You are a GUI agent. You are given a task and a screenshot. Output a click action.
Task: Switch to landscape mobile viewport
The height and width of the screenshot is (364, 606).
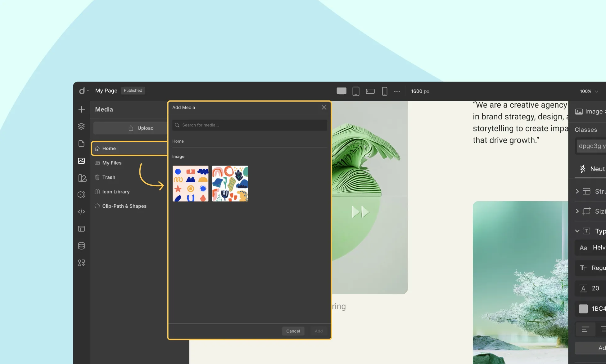[370, 91]
